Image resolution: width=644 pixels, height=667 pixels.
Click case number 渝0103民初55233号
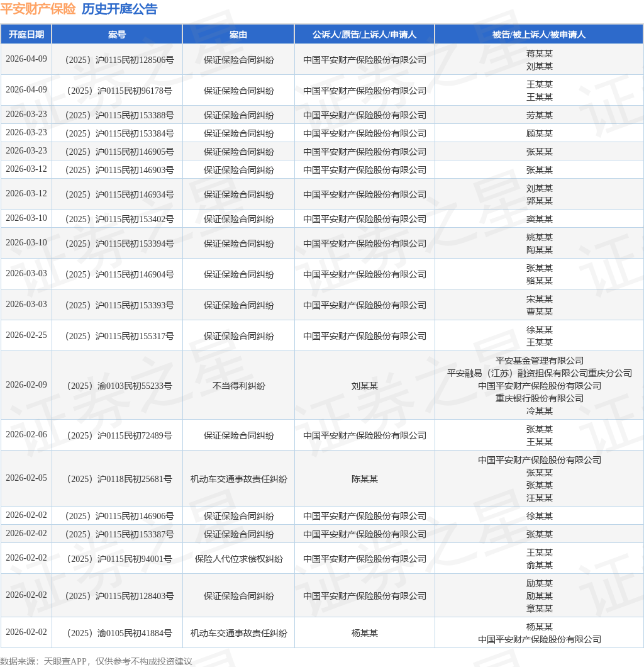(x=119, y=386)
